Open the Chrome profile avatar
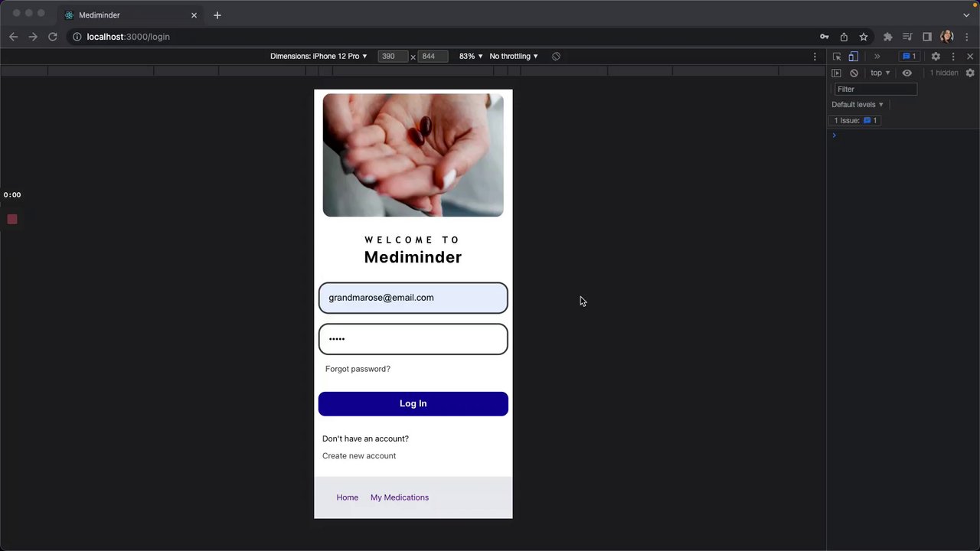This screenshot has width=980, height=551. pos(947,37)
